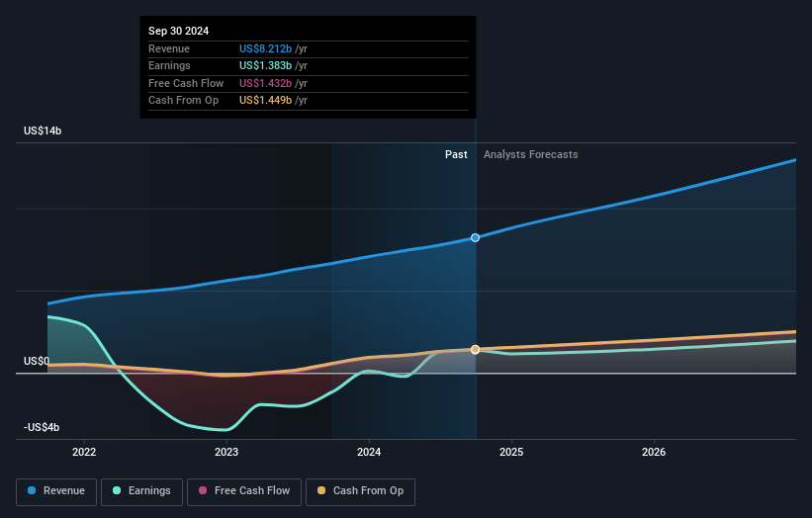Click the -US$4b y-axis label
This screenshot has width=812, height=518.
pyautogui.click(x=42, y=427)
